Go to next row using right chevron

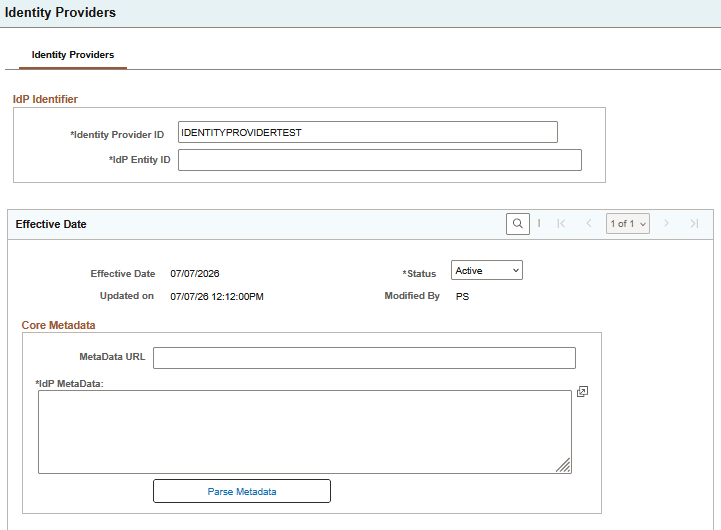pos(666,224)
